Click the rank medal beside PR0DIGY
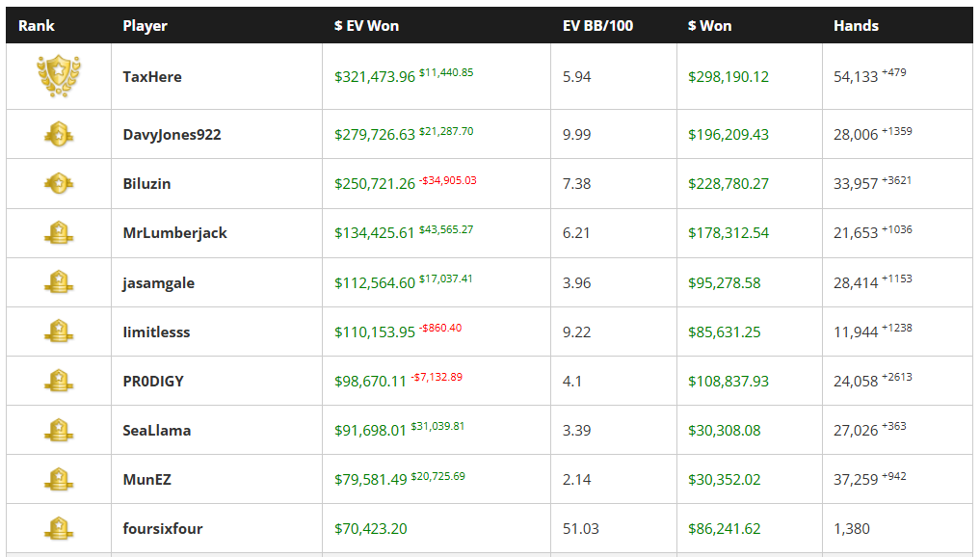The height and width of the screenshot is (557, 980). pos(59,381)
